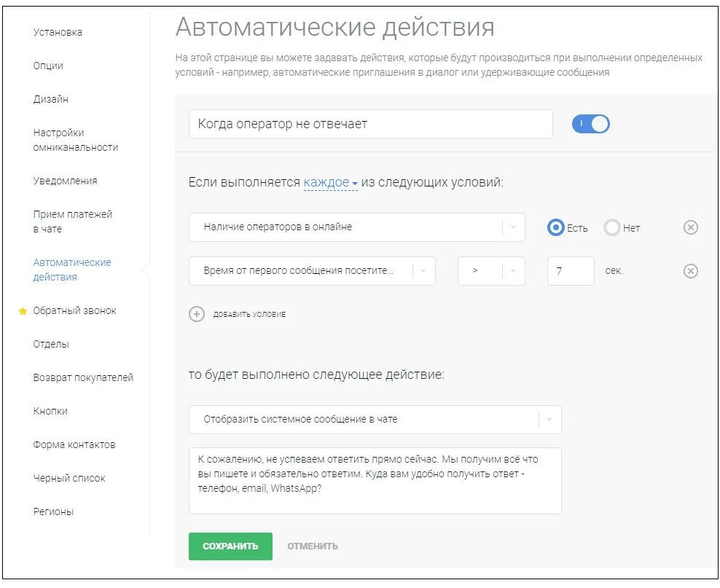
Task: Open the каждое condition mode dropdown
Action: 330,182
